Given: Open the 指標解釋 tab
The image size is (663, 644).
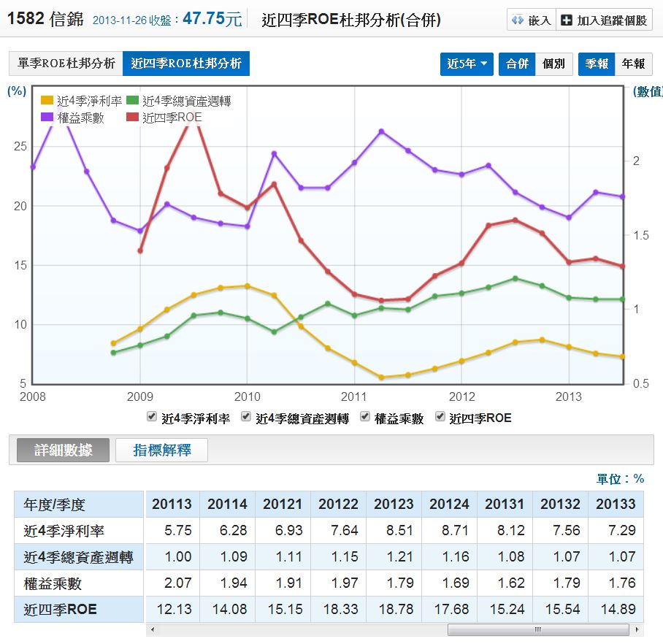Looking at the screenshot, I should (162, 451).
